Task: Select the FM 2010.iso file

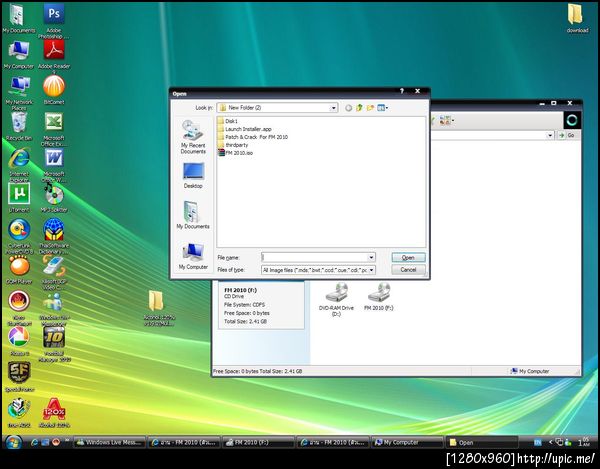Action: coord(235,153)
